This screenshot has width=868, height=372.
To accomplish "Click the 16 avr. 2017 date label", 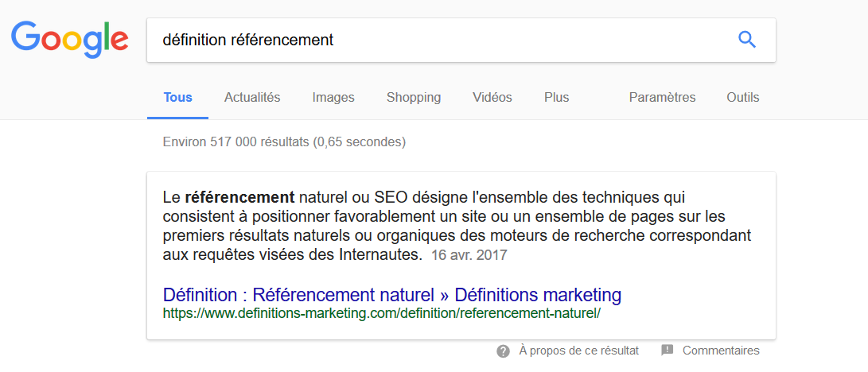I will [469, 256].
